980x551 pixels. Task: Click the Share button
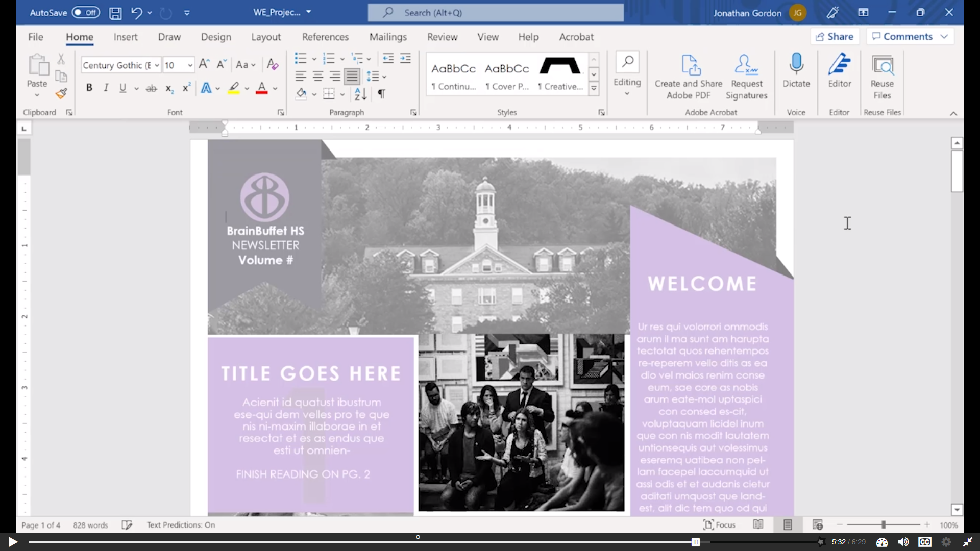(x=835, y=36)
